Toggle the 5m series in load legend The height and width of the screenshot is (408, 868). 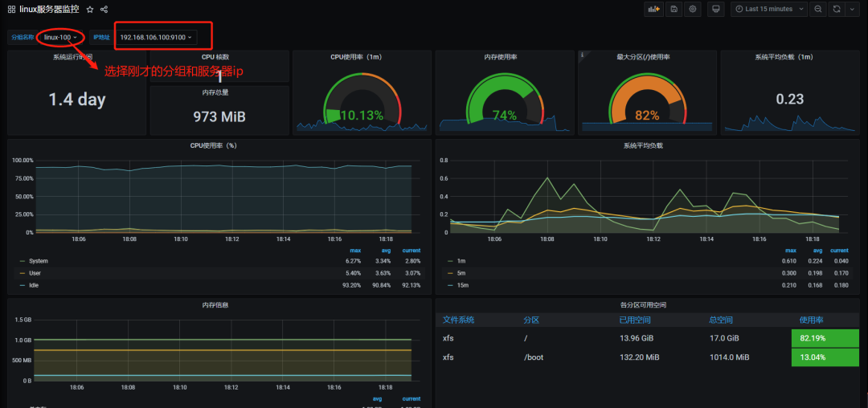461,273
